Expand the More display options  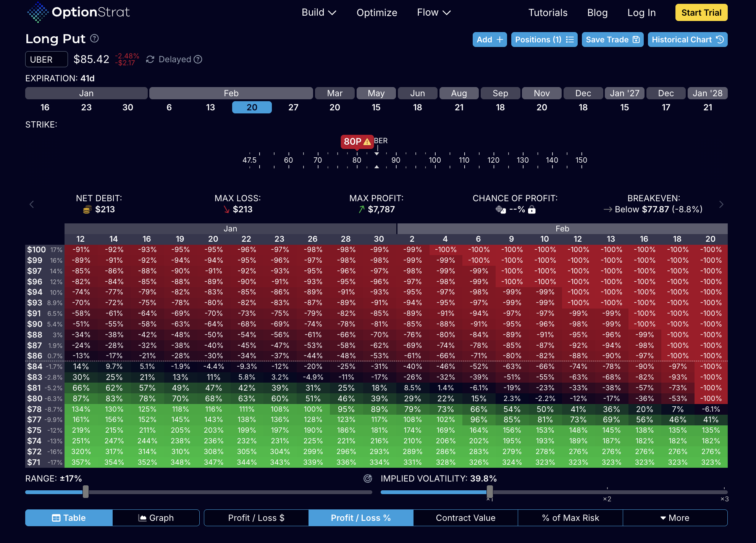coord(675,518)
